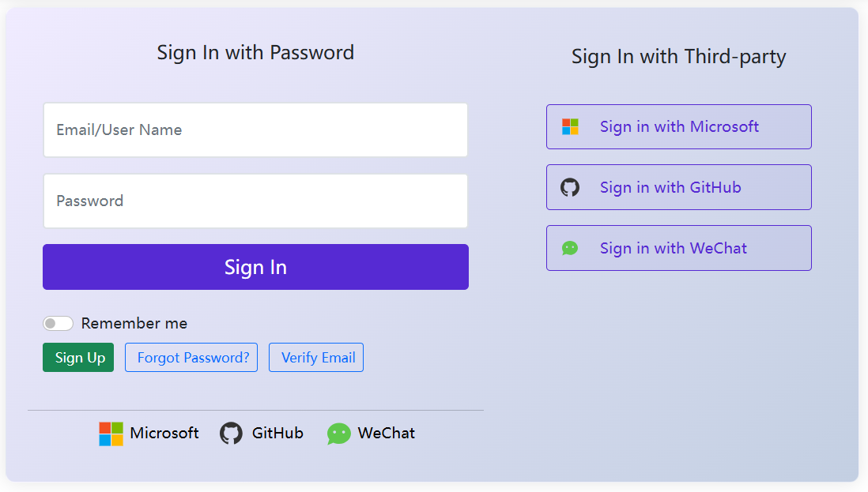The image size is (868, 492).
Task: Click the WeChat logo inside the third-party button
Action: pos(570,249)
